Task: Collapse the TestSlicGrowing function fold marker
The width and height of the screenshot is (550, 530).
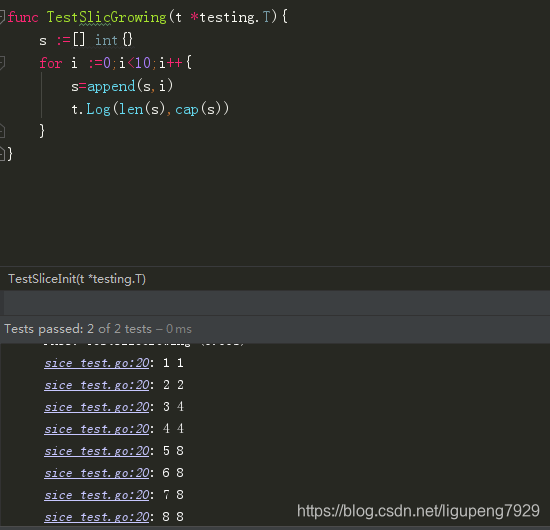Action: coord(2,16)
